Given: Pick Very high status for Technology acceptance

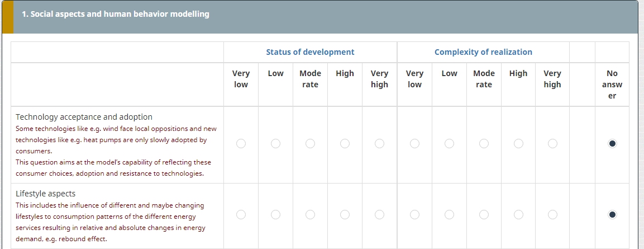Looking at the screenshot, I should pos(379,144).
